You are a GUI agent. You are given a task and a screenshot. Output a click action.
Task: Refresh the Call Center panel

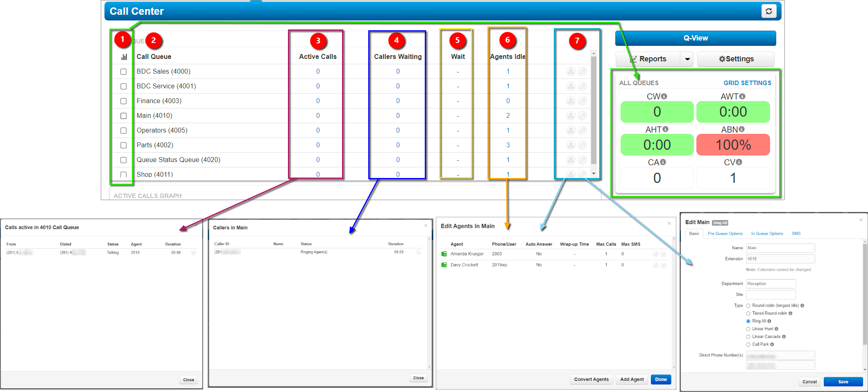(768, 11)
